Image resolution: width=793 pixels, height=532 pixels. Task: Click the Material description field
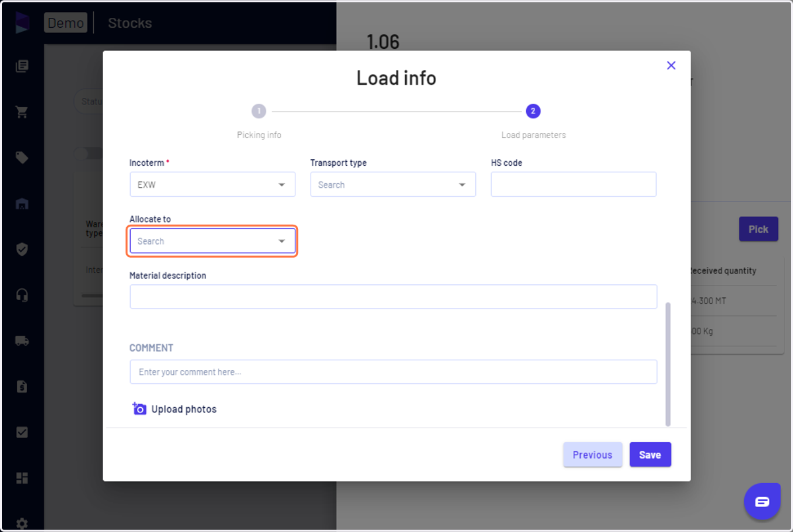(x=393, y=297)
